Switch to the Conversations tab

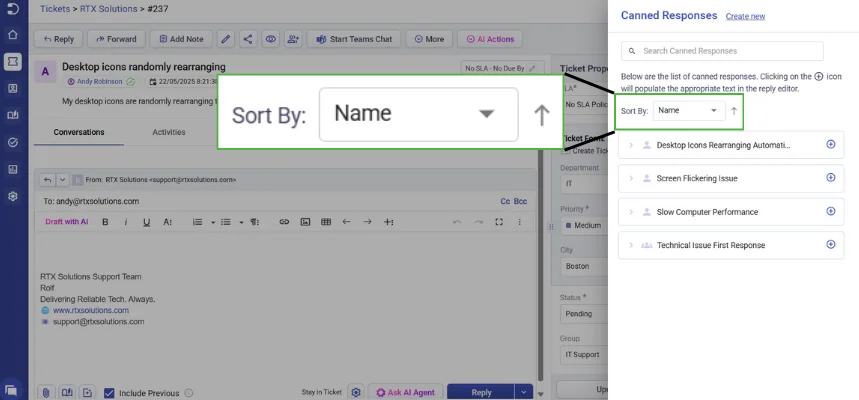point(79,132)
